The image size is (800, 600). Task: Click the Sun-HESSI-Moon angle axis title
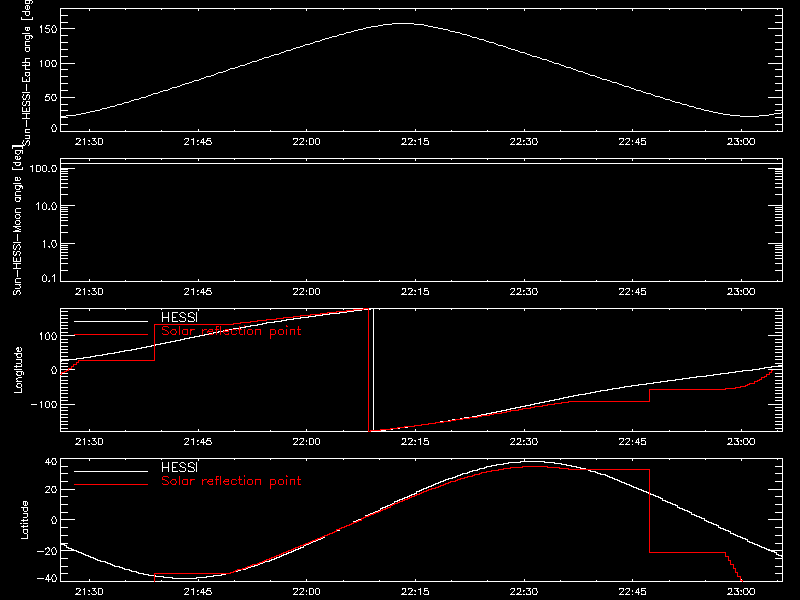coord(17,220)
